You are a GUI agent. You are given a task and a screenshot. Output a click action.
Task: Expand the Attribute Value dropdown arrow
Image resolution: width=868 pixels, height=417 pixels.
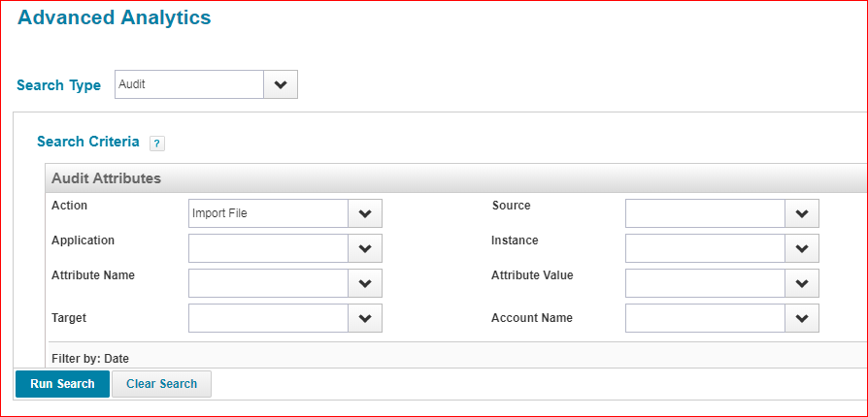(802, 283)
